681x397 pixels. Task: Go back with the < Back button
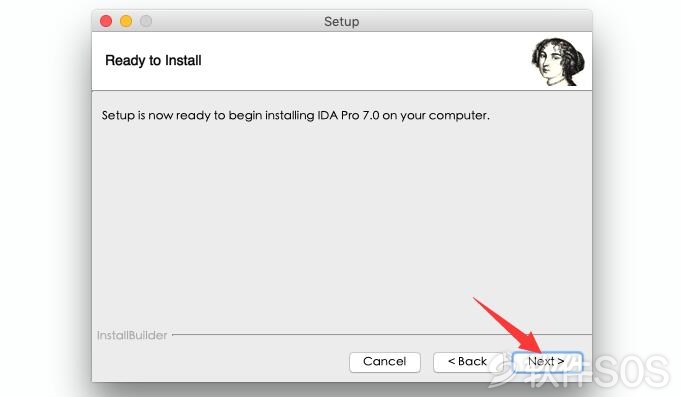pyautogui.click(x=468, y=362)
